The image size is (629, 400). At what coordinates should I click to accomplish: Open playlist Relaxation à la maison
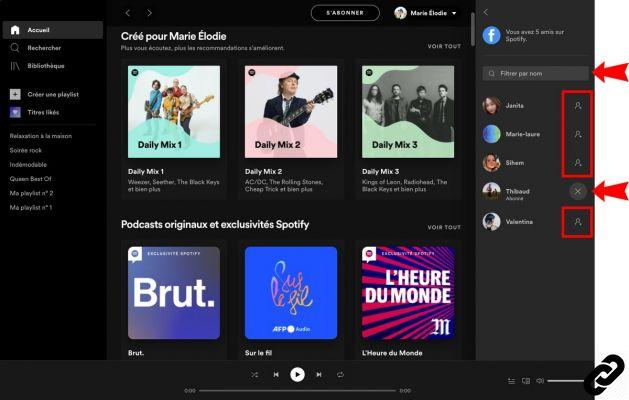pos(41,136)
